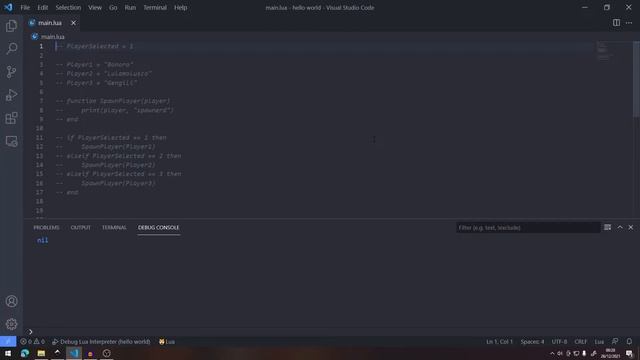Open Microsoft Edge from taskbar
This screenshot has height=360, width=640.
point(24,353)
